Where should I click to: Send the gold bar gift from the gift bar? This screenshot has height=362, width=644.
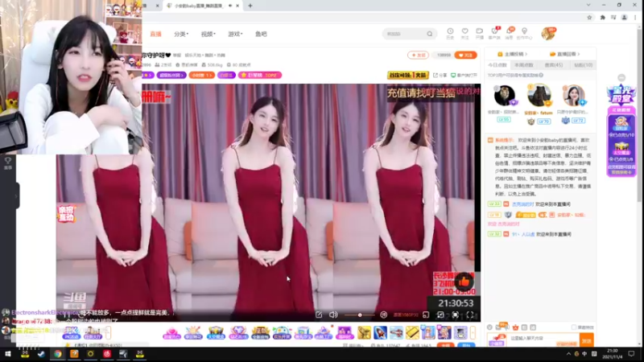click(412, 333)
